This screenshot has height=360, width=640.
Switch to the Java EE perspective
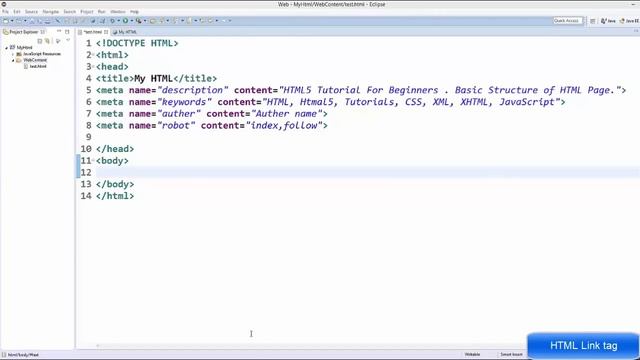pyautogui.click(x=629, y=21)
